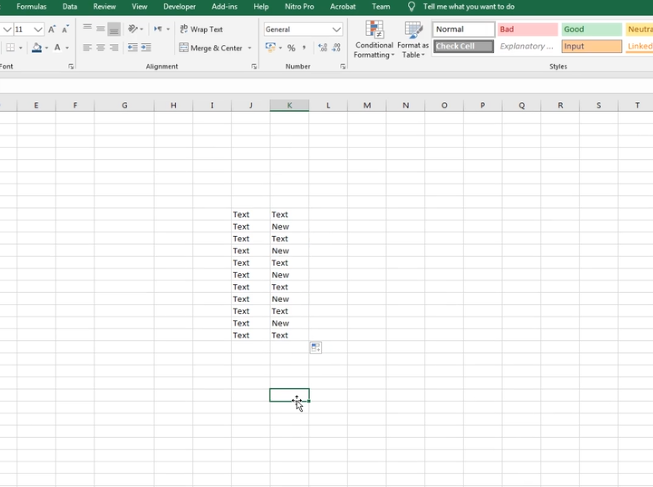Click the Decrease Decimal icon
Viewport: 653px width, 487px height.
pos(336,47)
